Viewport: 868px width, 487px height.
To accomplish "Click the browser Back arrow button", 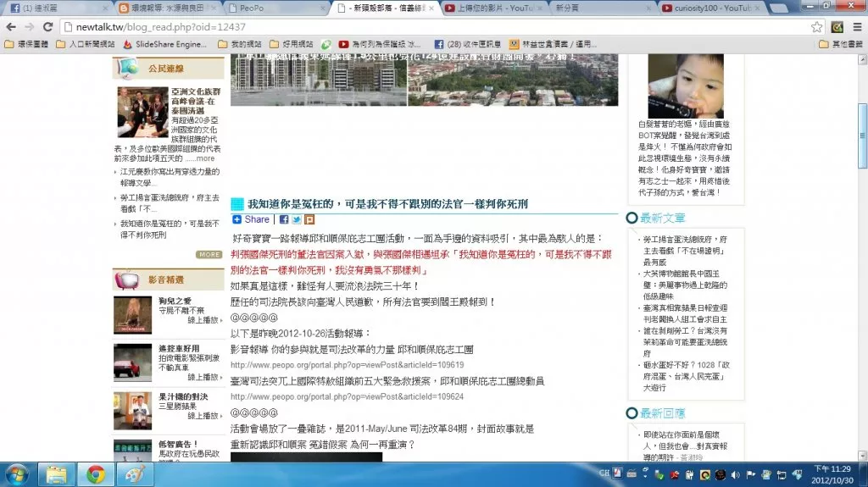I will (11, 26).
